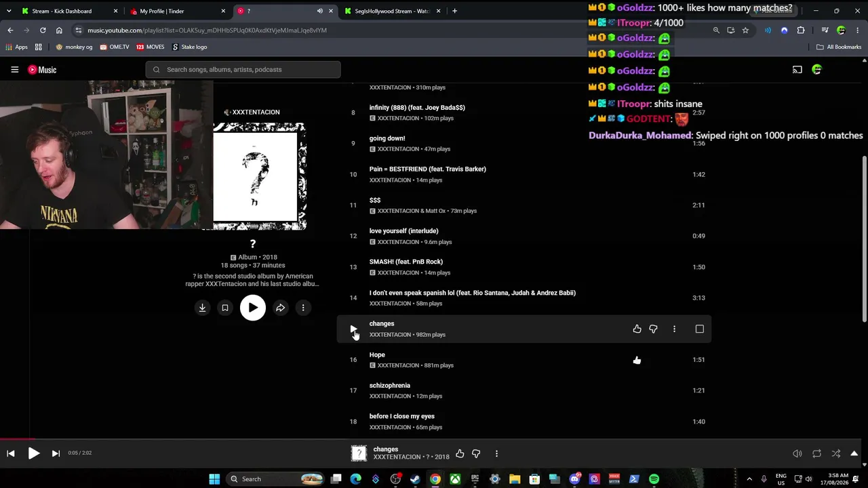Dislike the current song in the player bar
The height and width of the screenshot is (488, 868).
(x=476, y=453)
